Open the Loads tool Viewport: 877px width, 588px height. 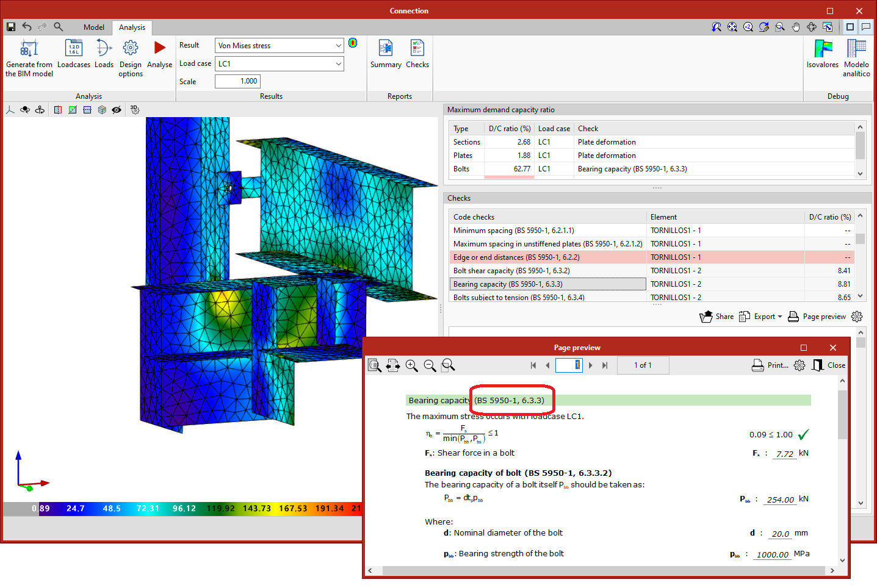104,54
